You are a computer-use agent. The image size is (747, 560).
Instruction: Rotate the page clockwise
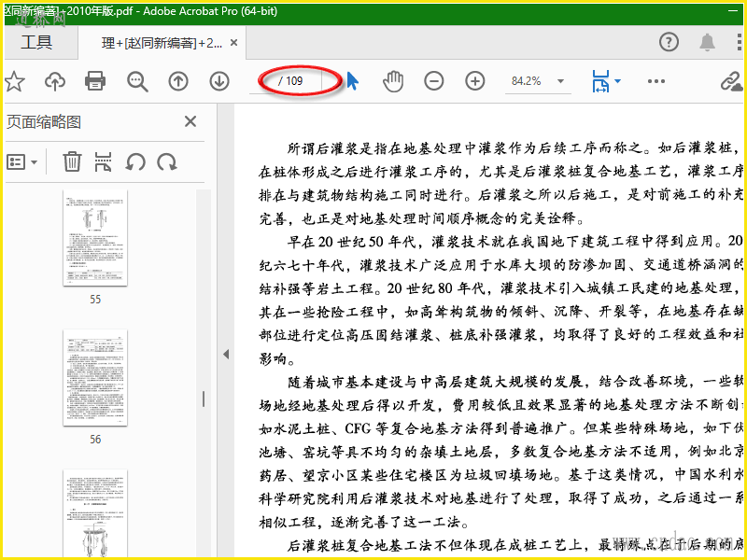coord(167,161)
